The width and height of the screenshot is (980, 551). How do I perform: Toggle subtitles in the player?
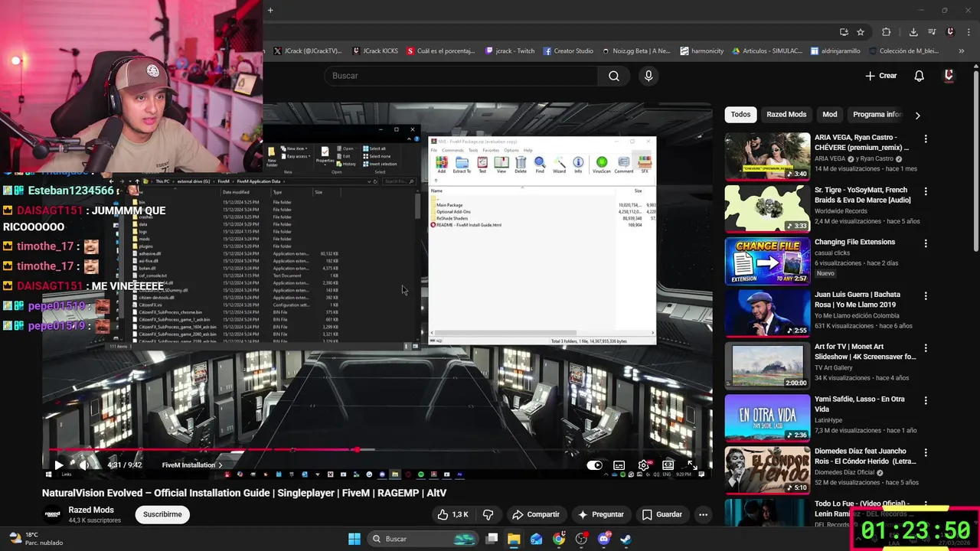pos(619,465)
